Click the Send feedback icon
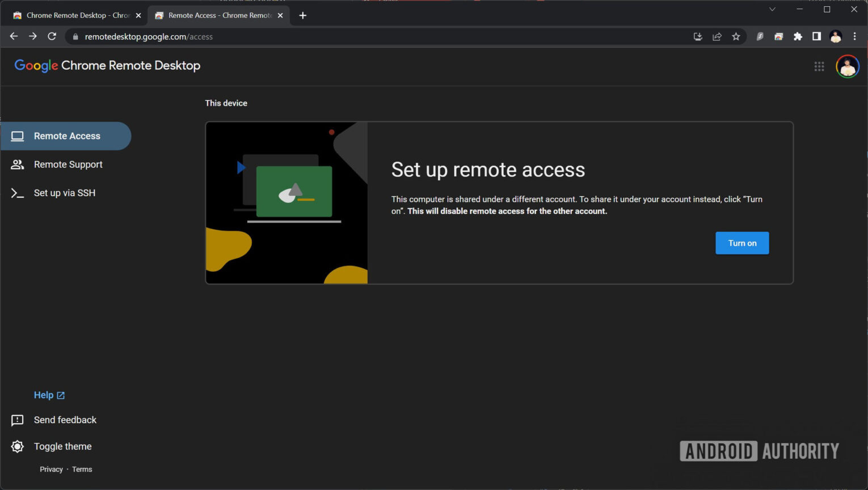Viewport: 868px width, 490px height. (17, 420)
